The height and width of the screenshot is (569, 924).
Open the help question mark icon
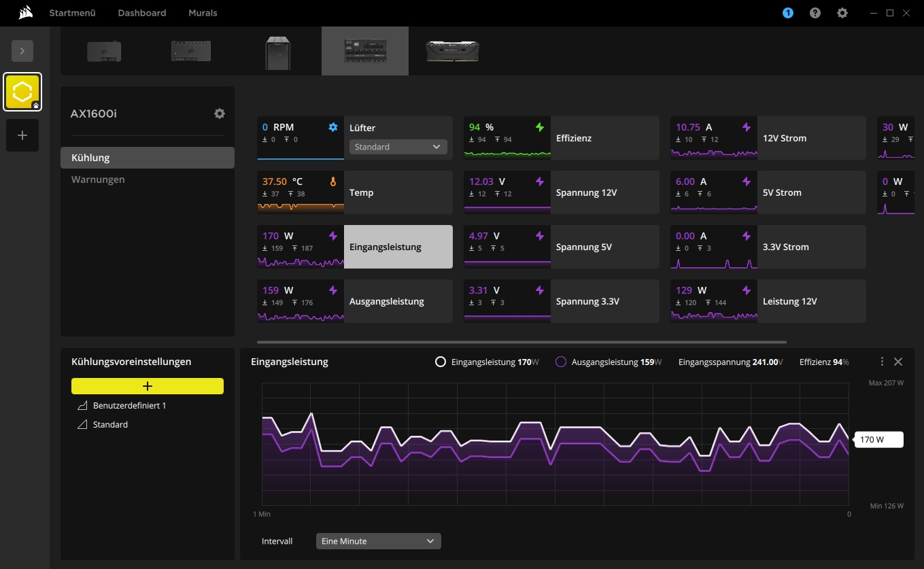(x=815, y=13)
